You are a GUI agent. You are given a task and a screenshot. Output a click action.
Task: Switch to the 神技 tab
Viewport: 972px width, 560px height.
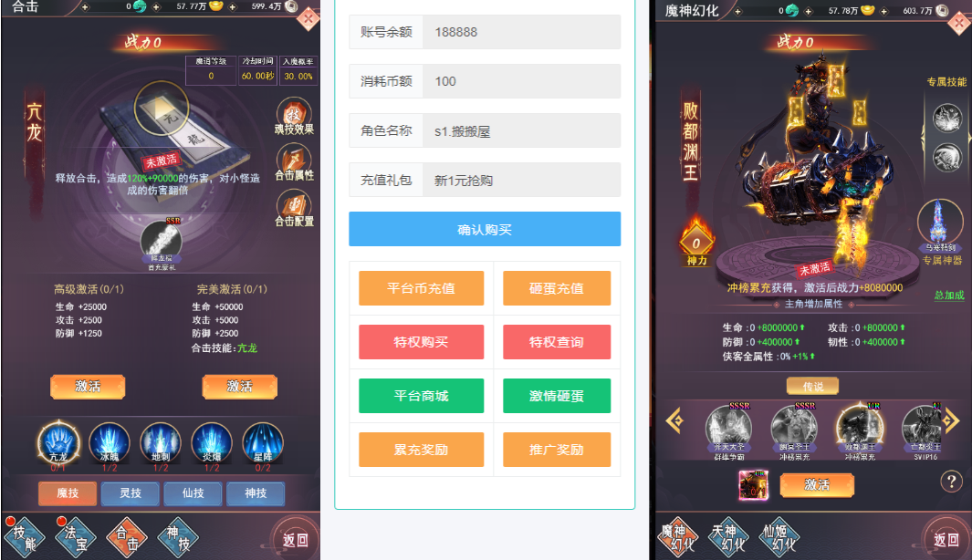pyautogui.click(x=256, y=493)
